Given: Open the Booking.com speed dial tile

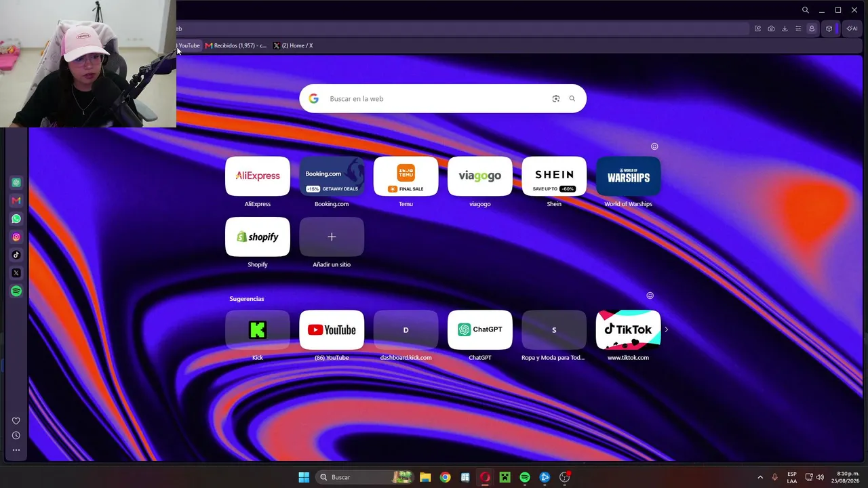Looking at the screenshot, I should coord(332,176).
